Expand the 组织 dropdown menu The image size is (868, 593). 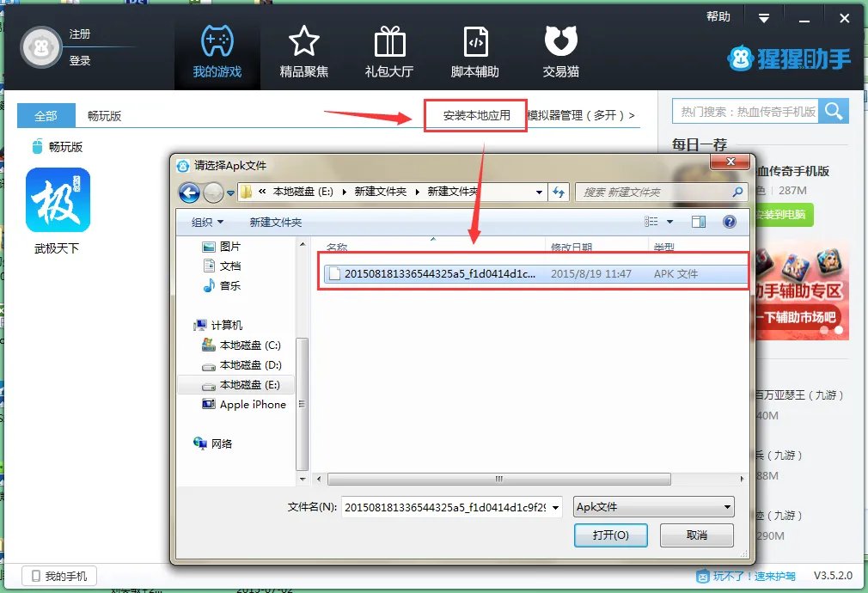coord(207,222)
